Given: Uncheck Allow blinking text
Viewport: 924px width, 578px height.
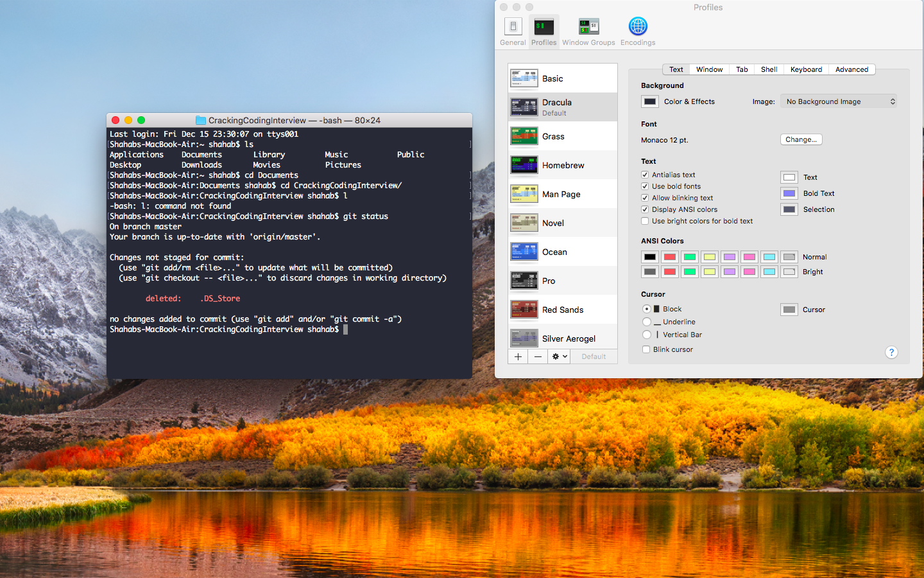Looking at the screenshot, I should (645, 198).
